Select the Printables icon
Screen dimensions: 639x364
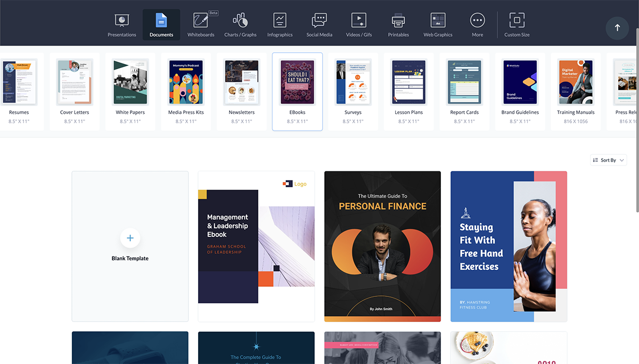pyautogui.click(x=398, y=24)
